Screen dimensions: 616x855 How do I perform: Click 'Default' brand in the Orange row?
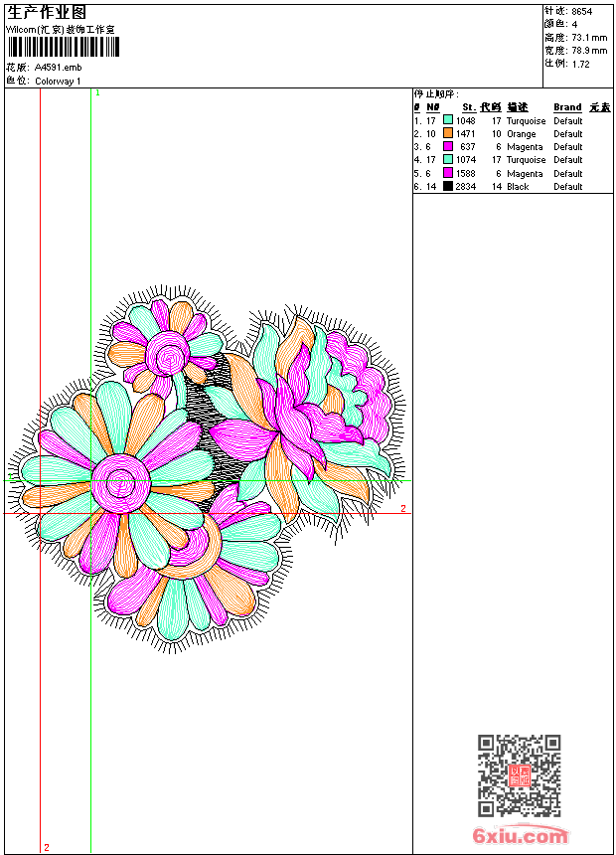[568, 133]
